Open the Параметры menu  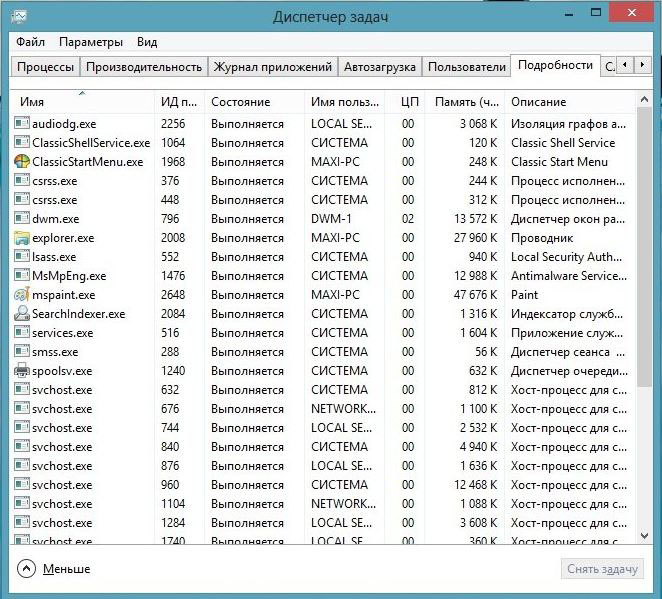90,42
